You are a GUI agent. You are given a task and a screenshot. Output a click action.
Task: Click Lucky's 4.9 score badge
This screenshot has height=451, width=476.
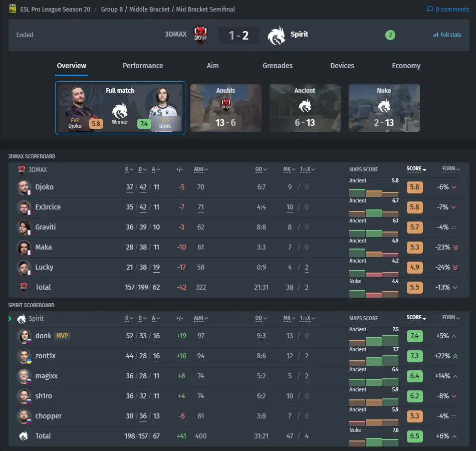tap(414, 267)
